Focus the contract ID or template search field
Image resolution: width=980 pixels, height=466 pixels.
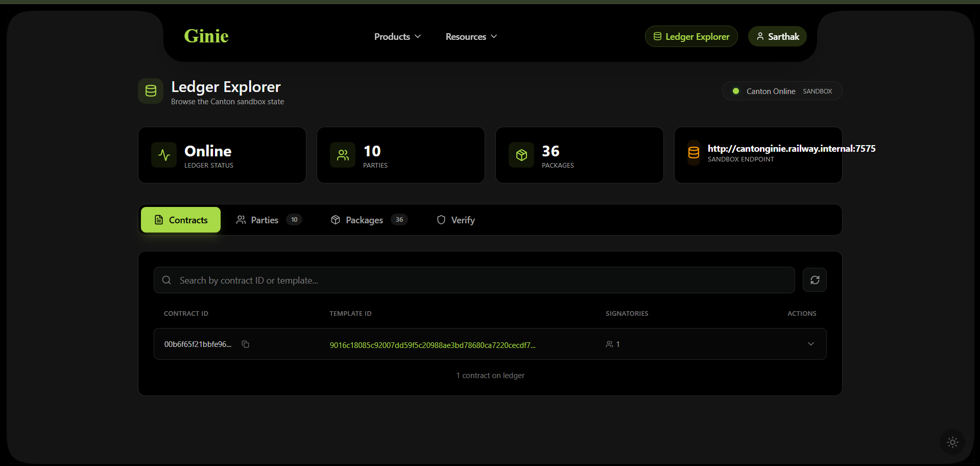pos(474,280)
